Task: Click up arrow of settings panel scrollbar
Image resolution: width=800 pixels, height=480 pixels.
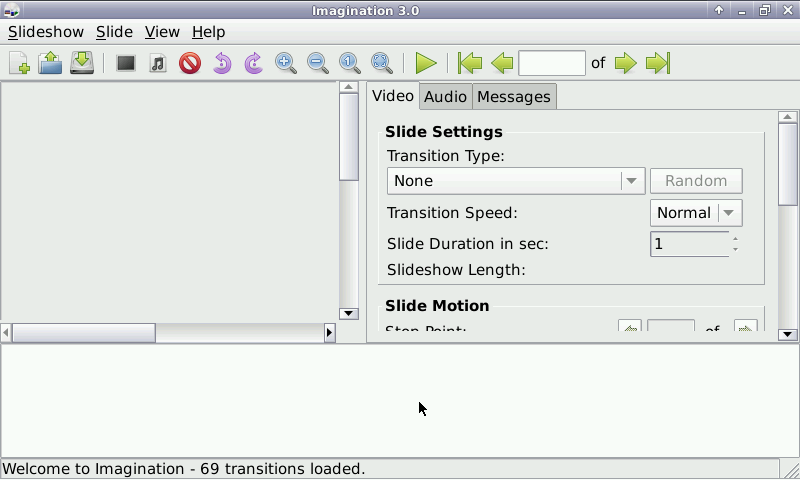Action: pos(787,117)
